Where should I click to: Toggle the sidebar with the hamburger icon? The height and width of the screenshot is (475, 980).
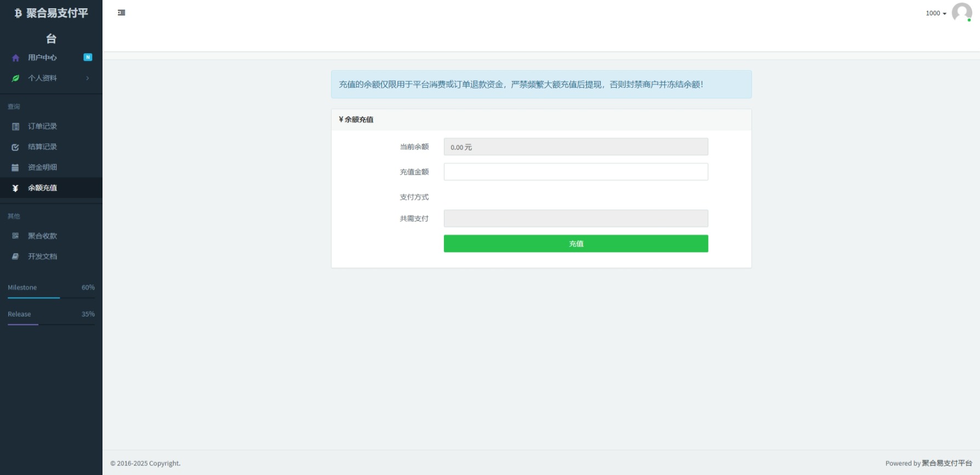(122, 13)
